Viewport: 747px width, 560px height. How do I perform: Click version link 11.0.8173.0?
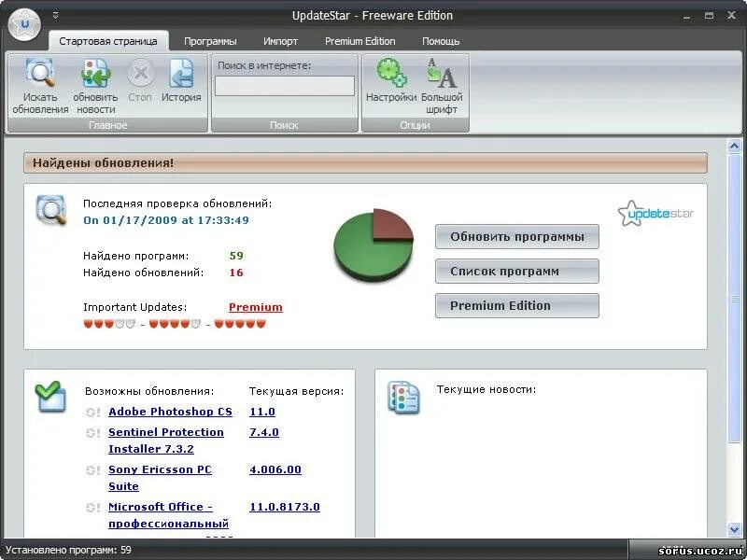285,507
